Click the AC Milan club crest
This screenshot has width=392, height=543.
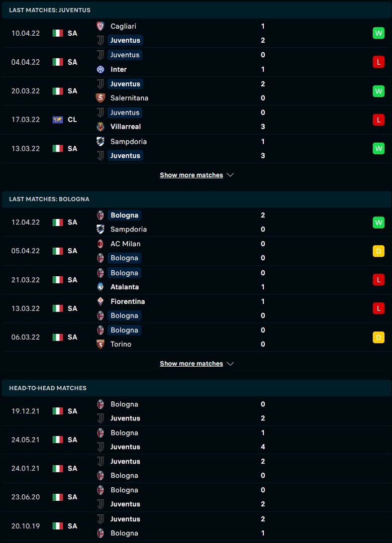point(101,244)
